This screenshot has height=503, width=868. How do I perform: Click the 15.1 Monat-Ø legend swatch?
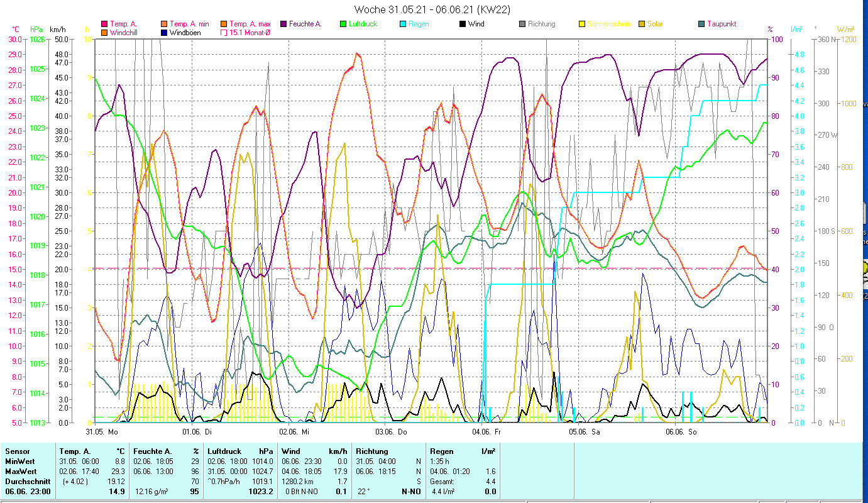[224, 33]
